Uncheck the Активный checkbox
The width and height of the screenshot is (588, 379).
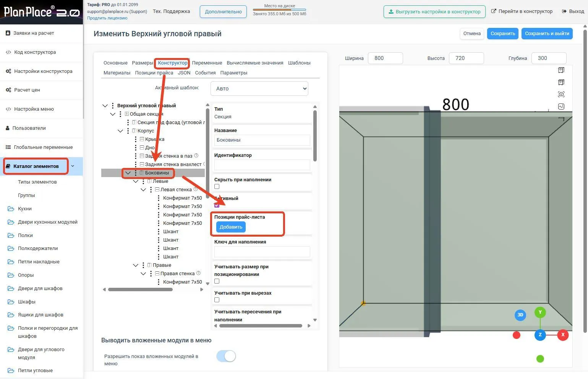click(217, 205)
